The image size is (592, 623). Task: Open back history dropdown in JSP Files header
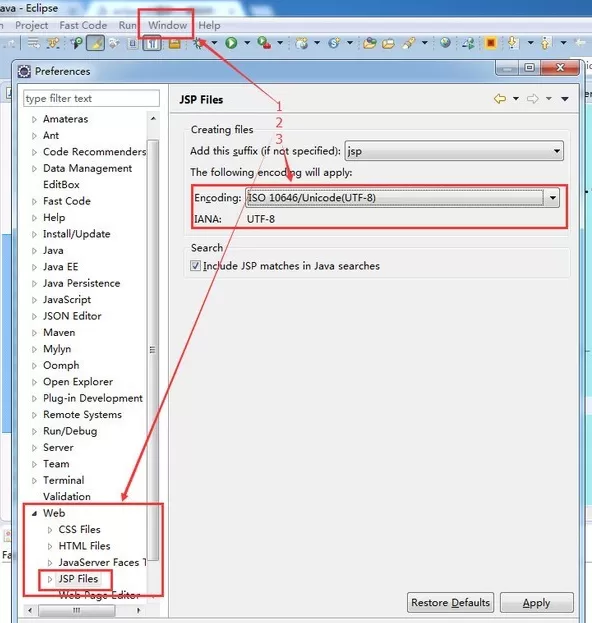(x=516, y=99)
